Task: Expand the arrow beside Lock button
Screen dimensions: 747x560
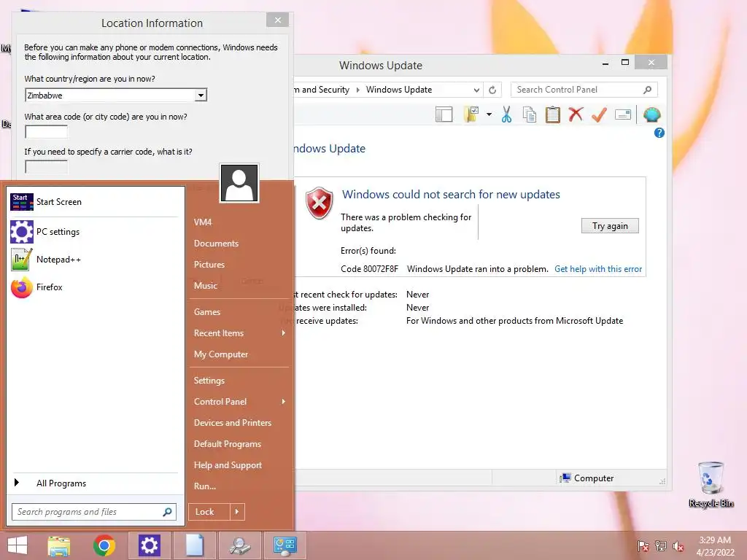Action: (x=237, y=512)
